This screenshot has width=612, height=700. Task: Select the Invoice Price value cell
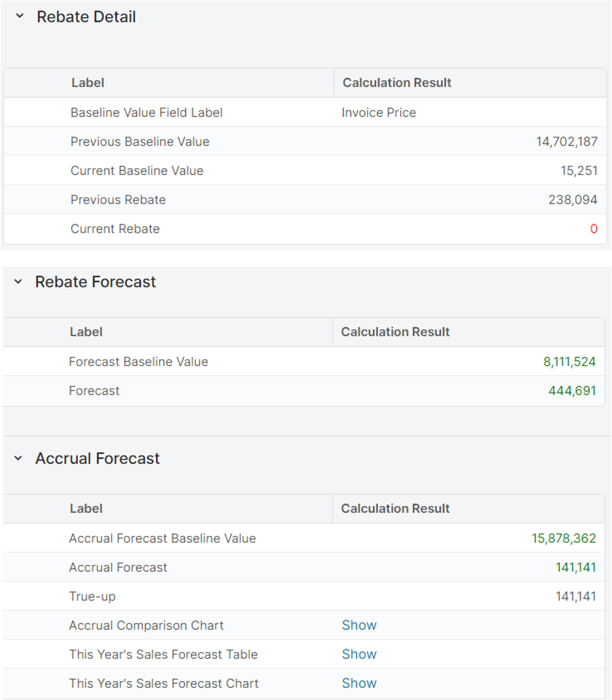(379, 112)
